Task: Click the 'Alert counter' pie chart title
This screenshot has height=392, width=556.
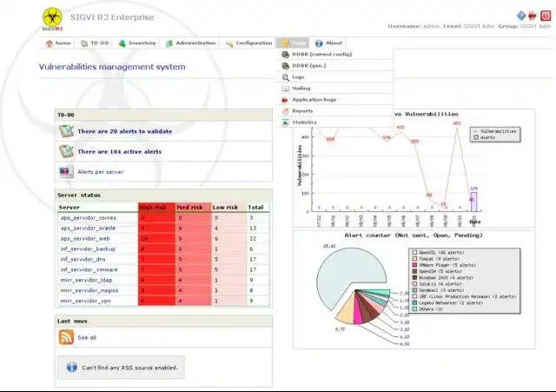Action: pyautogui.click(x=414, y=236)
